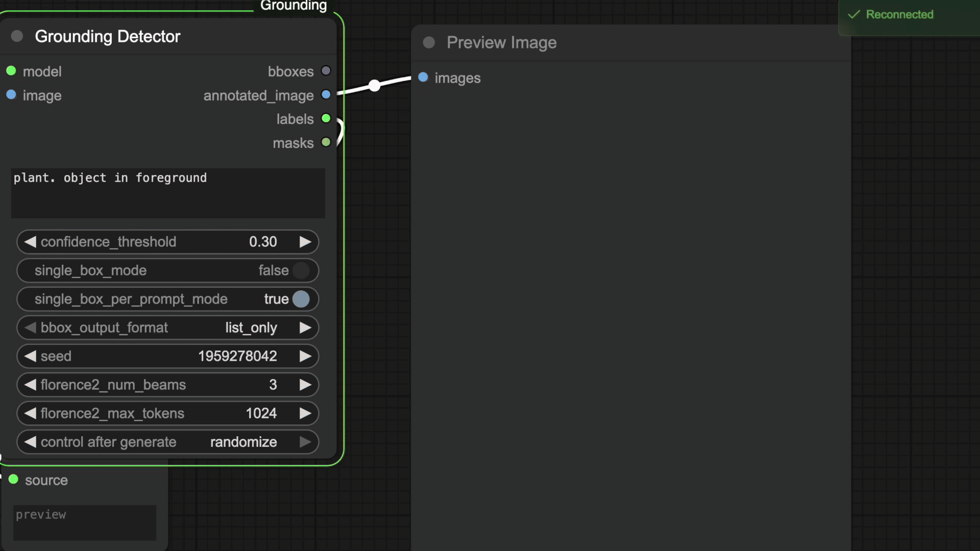Select the Preview Image node title

point(502,42)
